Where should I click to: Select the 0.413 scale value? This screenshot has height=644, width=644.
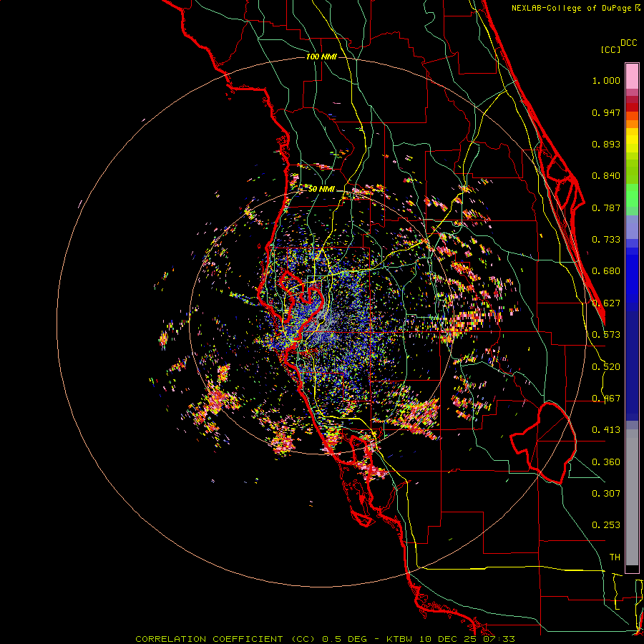(606, 430)
